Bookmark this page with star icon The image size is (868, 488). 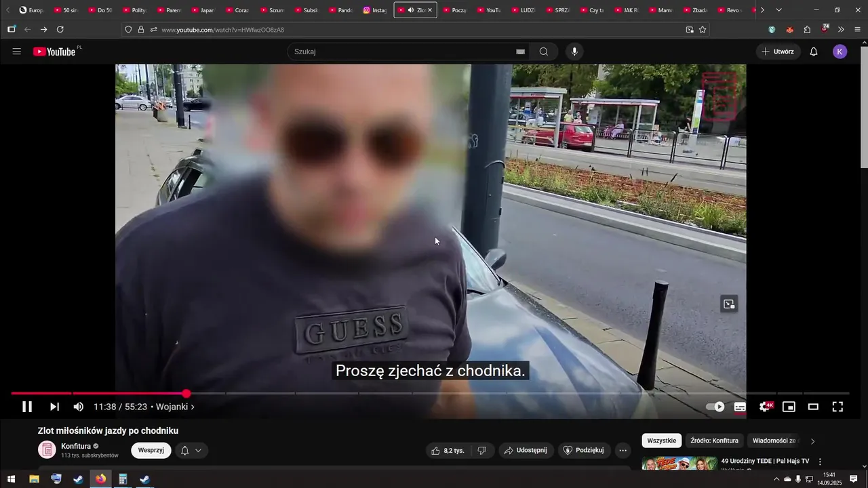[703, 30]
